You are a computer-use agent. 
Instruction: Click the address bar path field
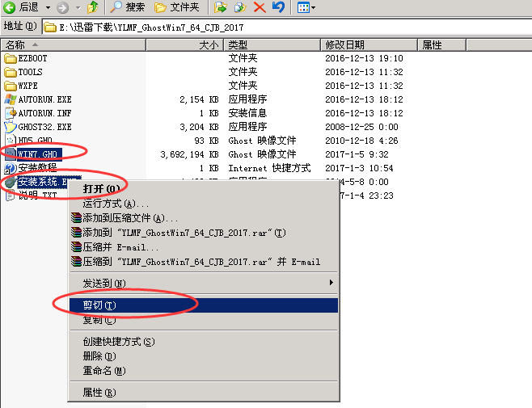tap(287, 27)
